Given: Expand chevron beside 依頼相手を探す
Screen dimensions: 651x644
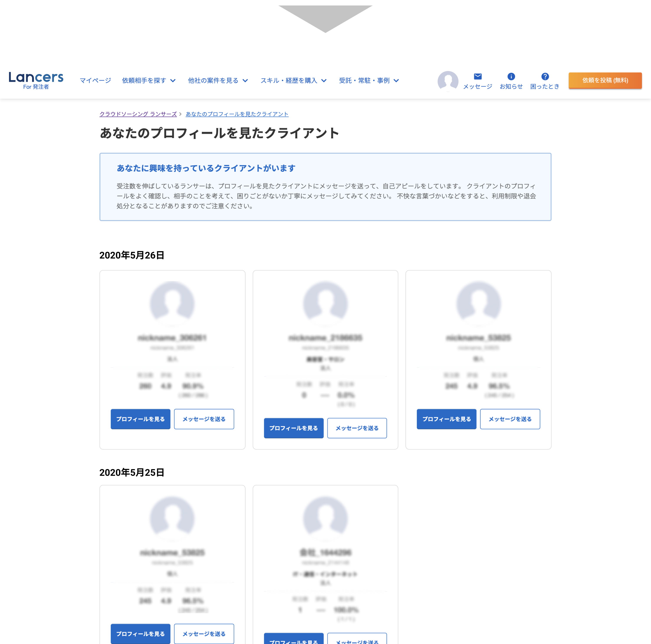Looking at the screenshot, I should tap(173, 81).
